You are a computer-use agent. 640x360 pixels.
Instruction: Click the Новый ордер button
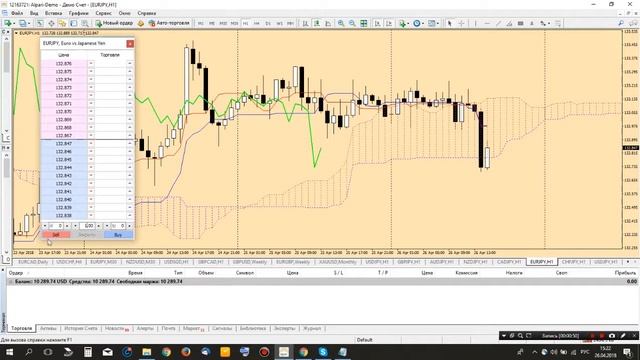pos(114,23)
